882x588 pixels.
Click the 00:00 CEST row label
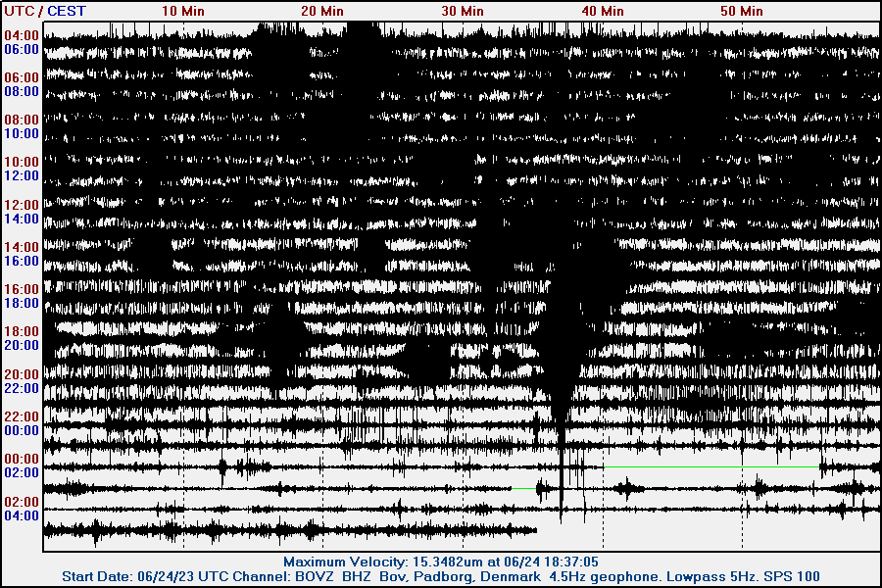click(22, 430)
